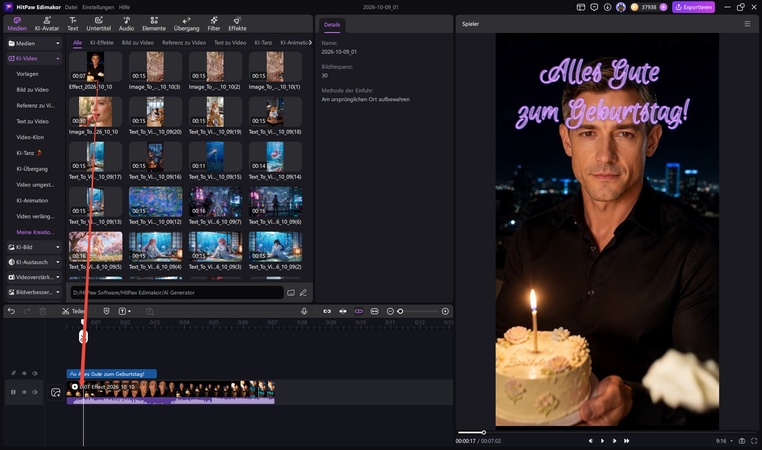The width and height of the screenshot is (762, 450).
Task: Click the microphone voice-over icon
Action: coord(304,311)
